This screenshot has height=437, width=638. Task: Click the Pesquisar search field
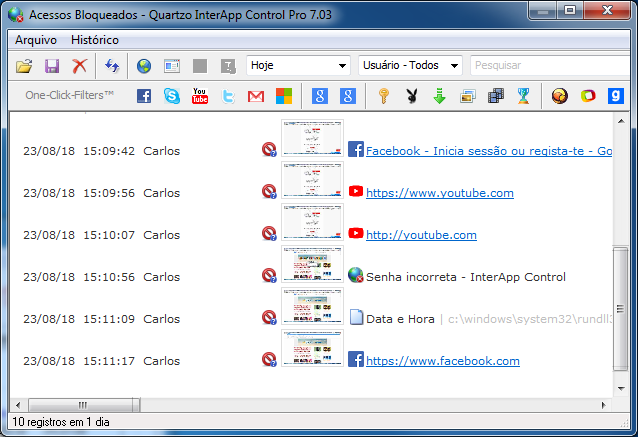[548, 65]
